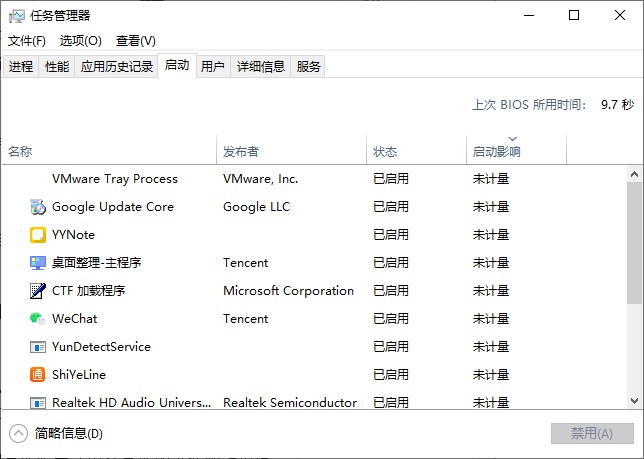Click the yellow YYNote icon
Viewport: 644px width, 459px height.
click(38, 235)
